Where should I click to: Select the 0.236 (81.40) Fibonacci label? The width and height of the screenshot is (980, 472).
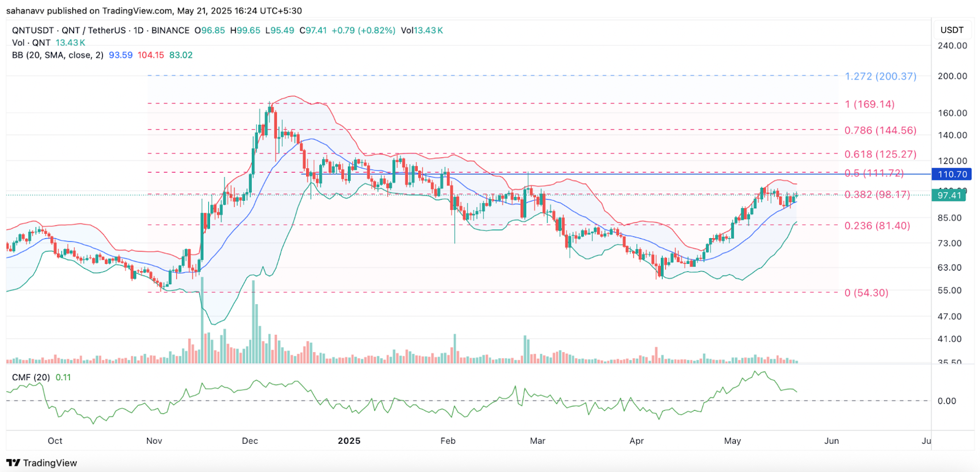click(876, 226)
